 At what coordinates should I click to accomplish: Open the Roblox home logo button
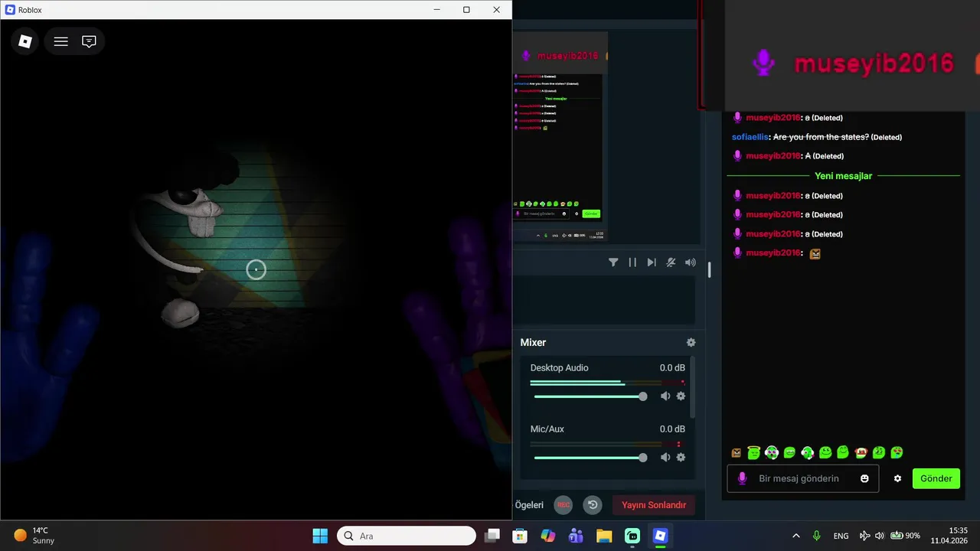point(25,41)
